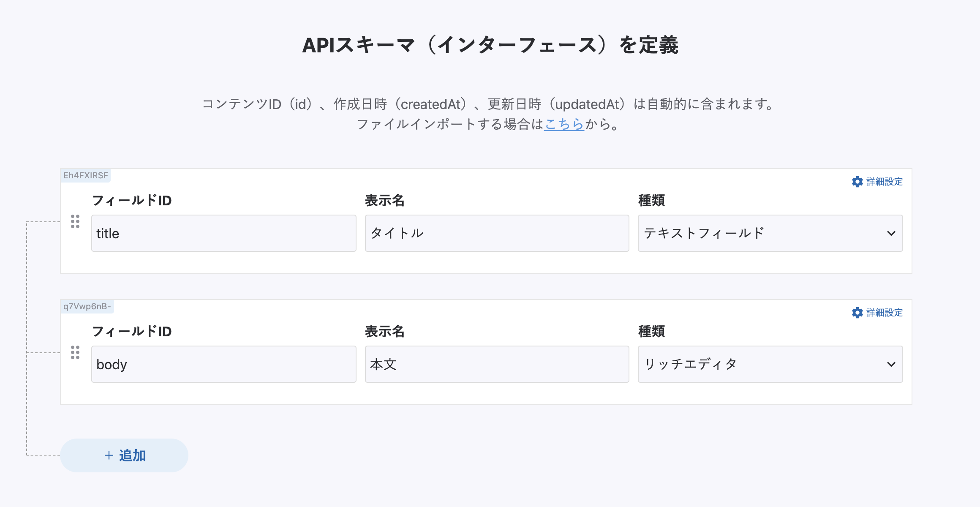Click the drag handle beside the title field
Image resolution: width=980 pixels, height=507 pixels.
[75, 221]
